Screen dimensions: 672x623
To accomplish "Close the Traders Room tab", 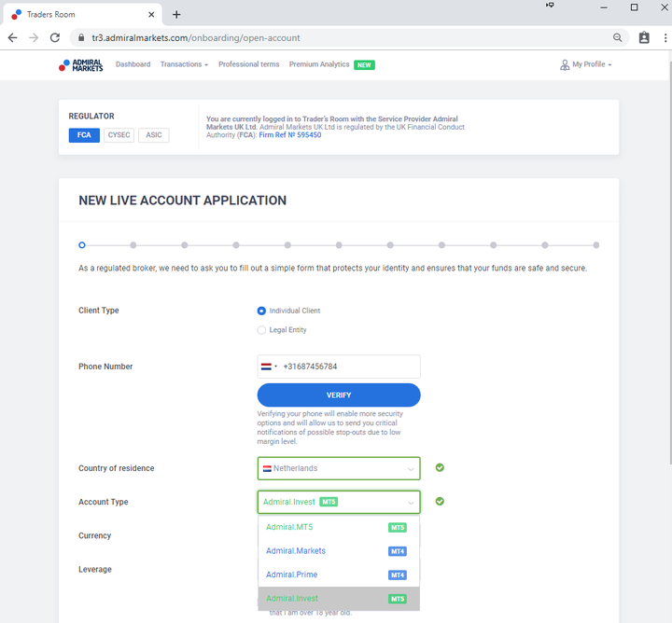I will coord(151,15).
